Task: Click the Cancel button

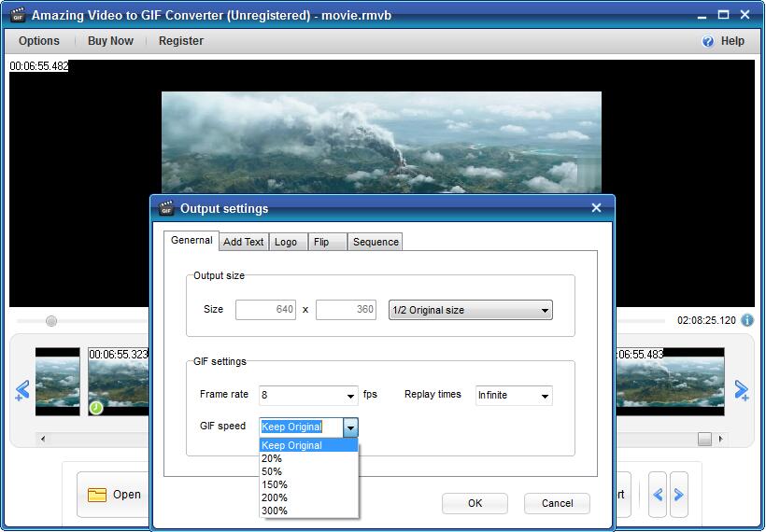Action: pyautogui.click(x=557, y=503)
